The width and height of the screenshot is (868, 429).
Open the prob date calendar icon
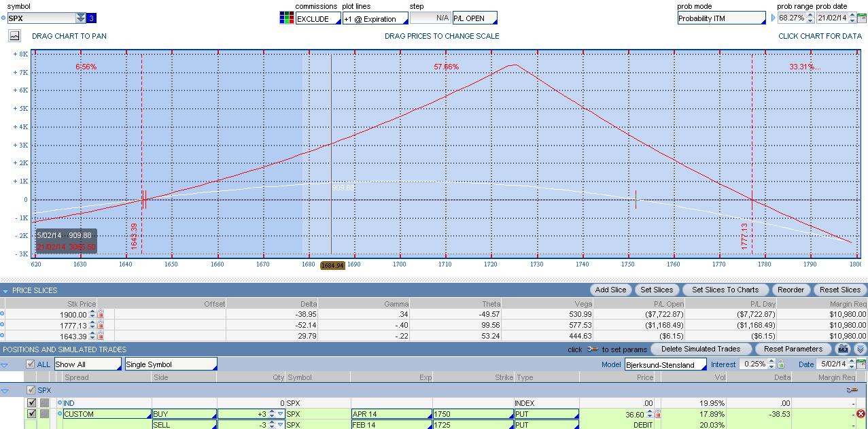click(x=861, y=18)
